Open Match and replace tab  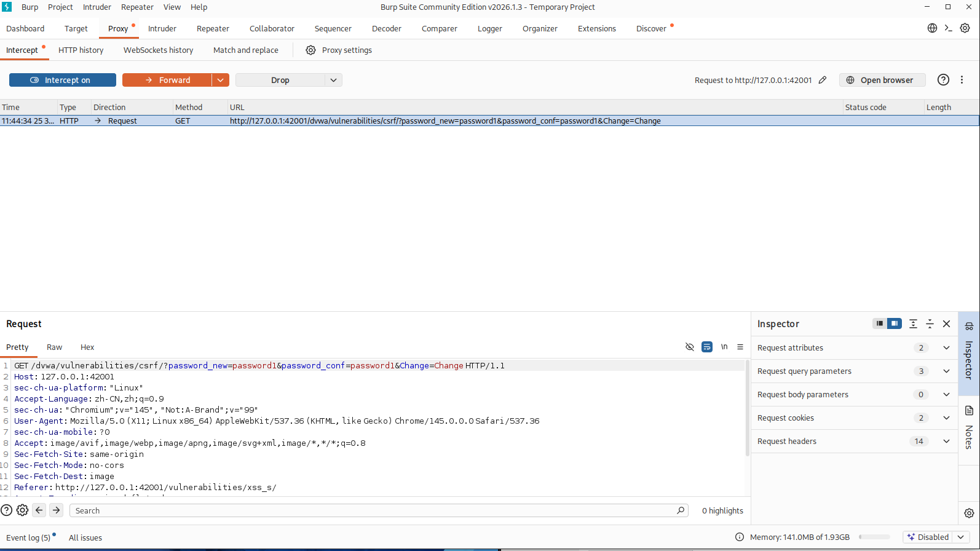coord(246,50)
